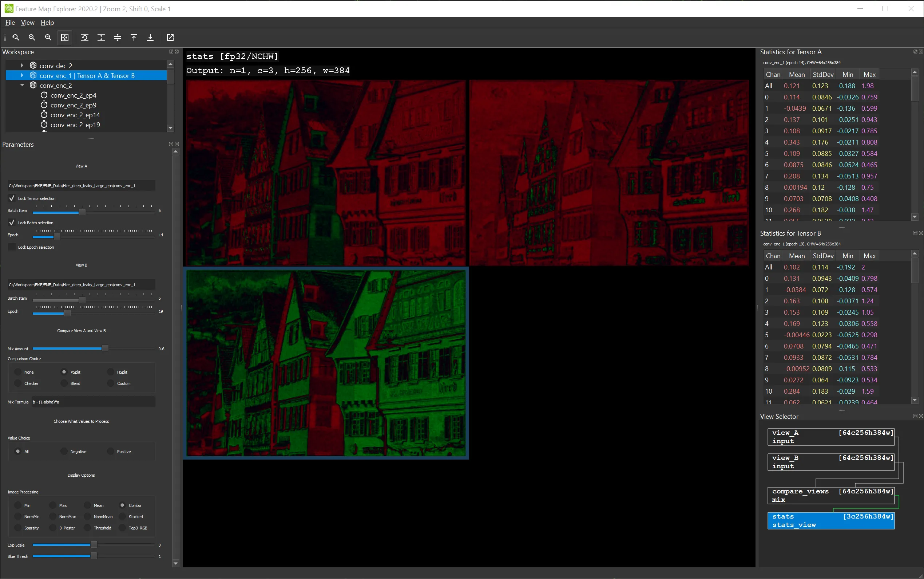Click the compress vertical spacing icon

pyautogui.click(x=118, y=38)
